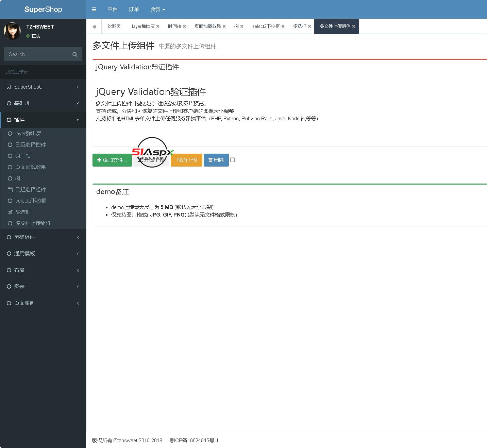
Task: Open the 会员 dropdown menu
Action: 158,10
